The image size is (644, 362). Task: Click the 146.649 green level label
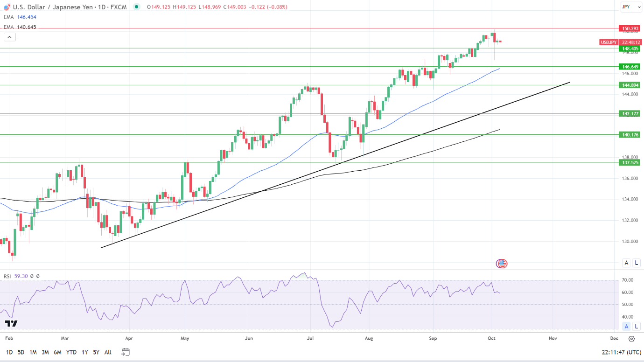[x=630, y=67]
